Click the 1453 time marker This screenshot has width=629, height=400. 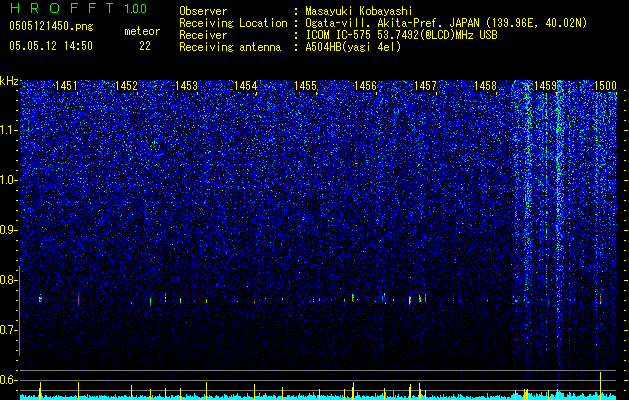(x=187, y=86)
